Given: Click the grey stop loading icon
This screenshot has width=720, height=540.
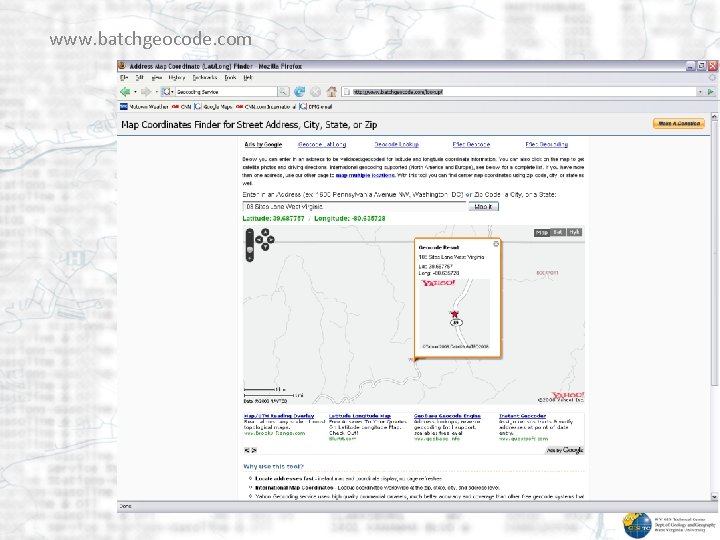Looking at the screenshot, I should click(315, 92).
